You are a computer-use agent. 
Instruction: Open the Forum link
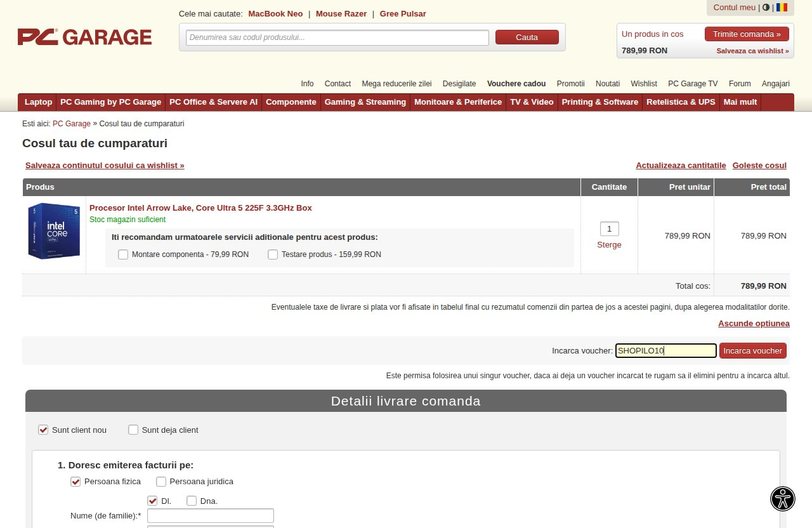pyautogui.click(x=740, y=84)
